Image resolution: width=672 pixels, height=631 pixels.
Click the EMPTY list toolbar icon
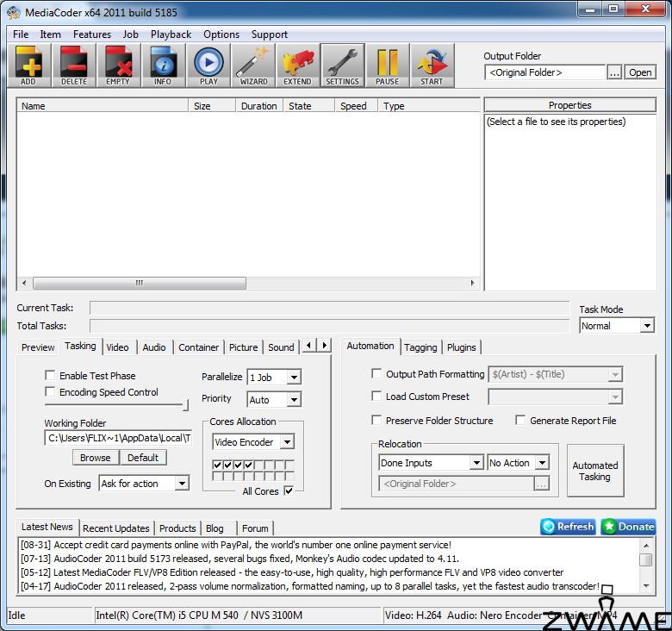point(118,66)
